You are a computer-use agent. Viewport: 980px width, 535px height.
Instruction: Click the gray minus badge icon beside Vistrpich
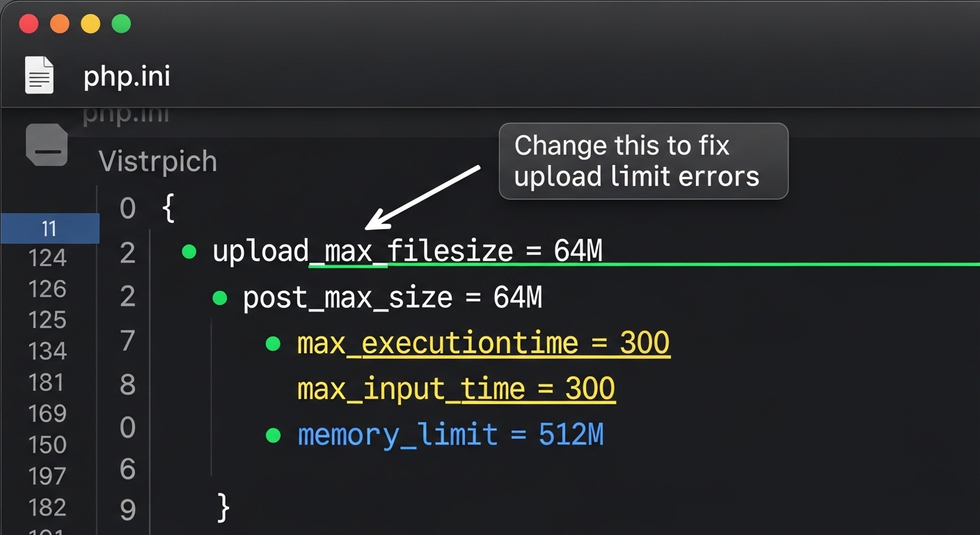click(x=47, y=145)
